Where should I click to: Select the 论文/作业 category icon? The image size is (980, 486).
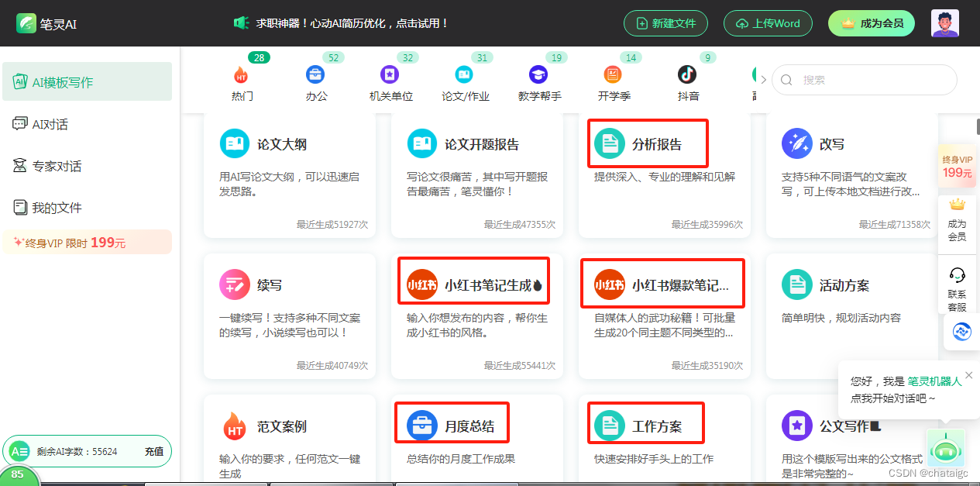pos(464,74)
